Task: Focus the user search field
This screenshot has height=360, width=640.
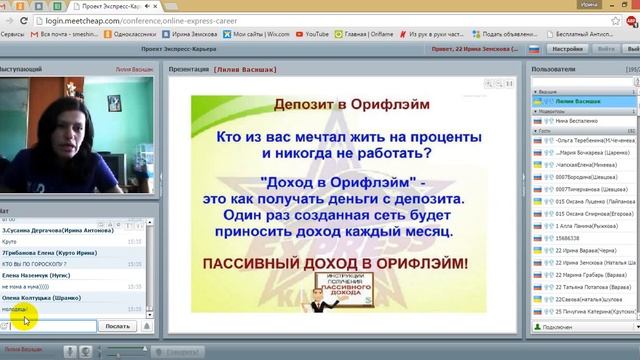Action: click(582, 82)
